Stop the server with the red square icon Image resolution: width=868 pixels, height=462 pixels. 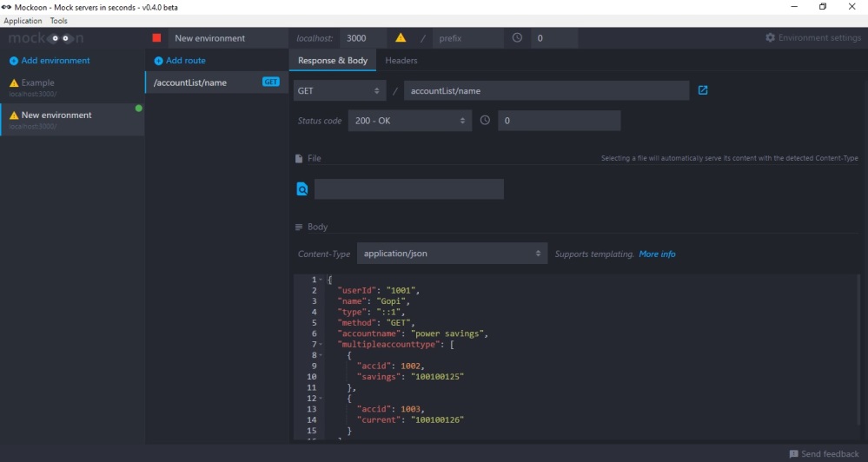click(156, 38)
